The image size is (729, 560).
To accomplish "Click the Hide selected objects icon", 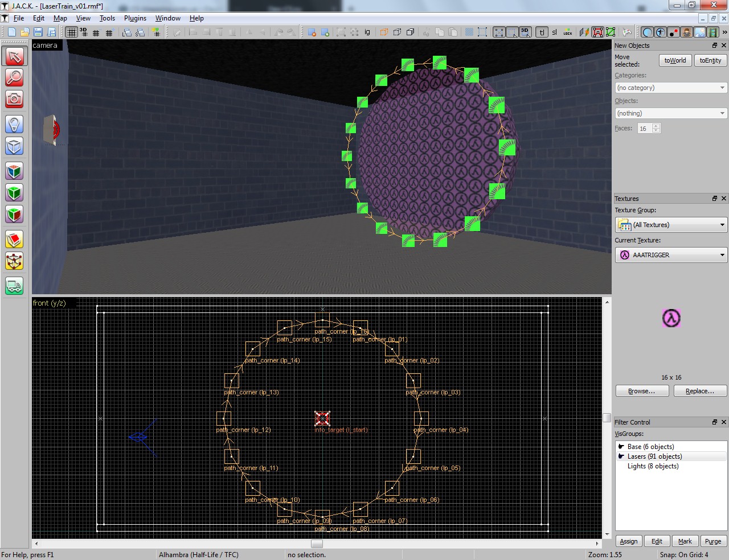I will pos(312,32).
